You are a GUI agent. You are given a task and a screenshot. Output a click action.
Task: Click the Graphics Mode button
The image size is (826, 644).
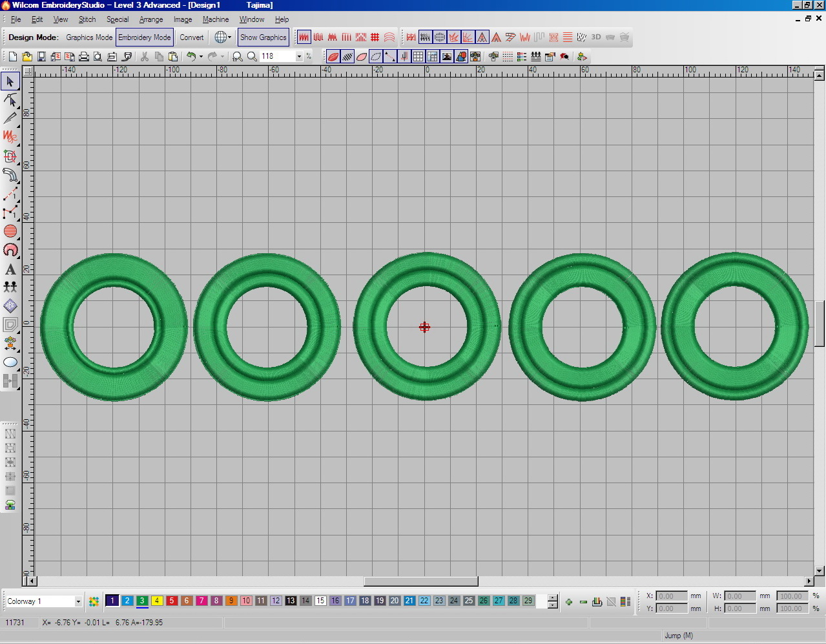coord(89,37)
